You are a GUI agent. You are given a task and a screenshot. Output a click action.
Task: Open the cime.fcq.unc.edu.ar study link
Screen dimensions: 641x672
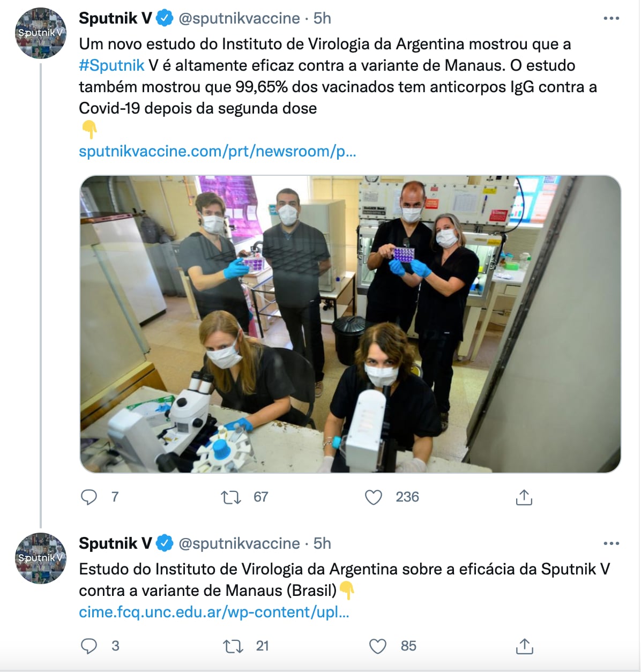(214, 612)
